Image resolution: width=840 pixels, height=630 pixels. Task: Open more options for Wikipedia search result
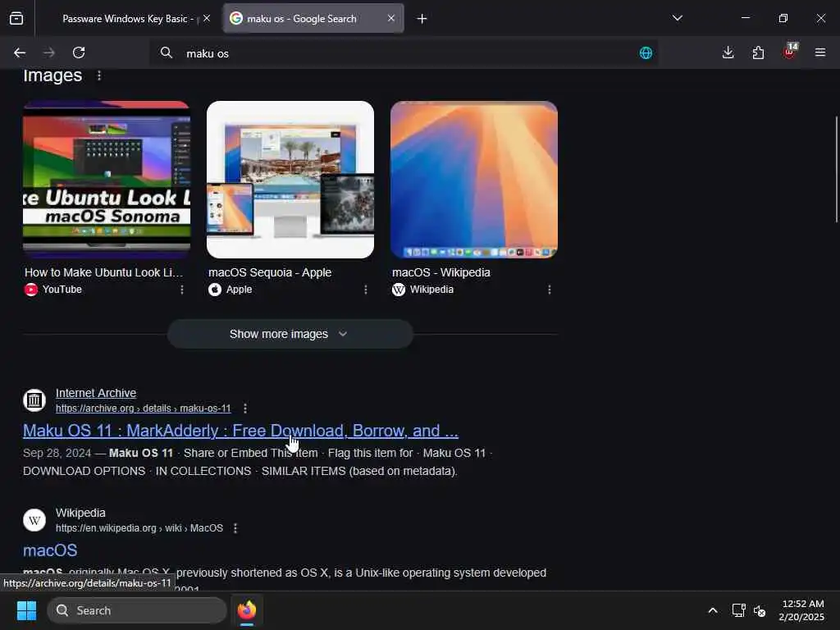point(235,528)
